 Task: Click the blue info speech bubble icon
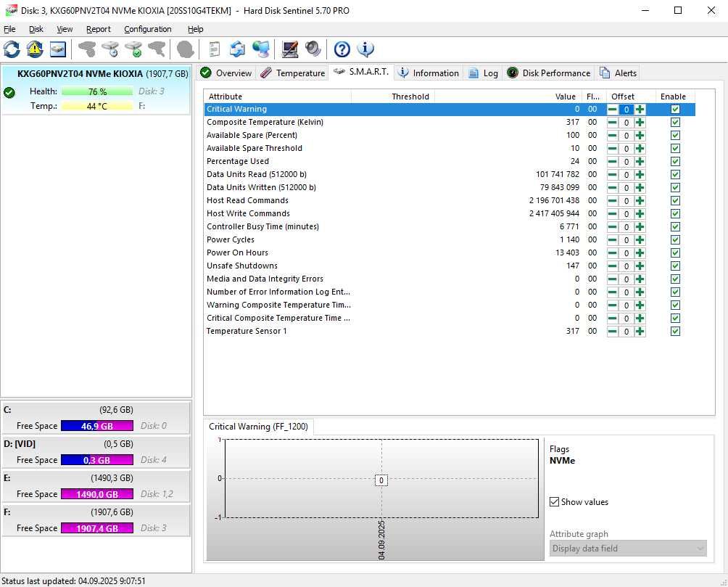[365, 49]
